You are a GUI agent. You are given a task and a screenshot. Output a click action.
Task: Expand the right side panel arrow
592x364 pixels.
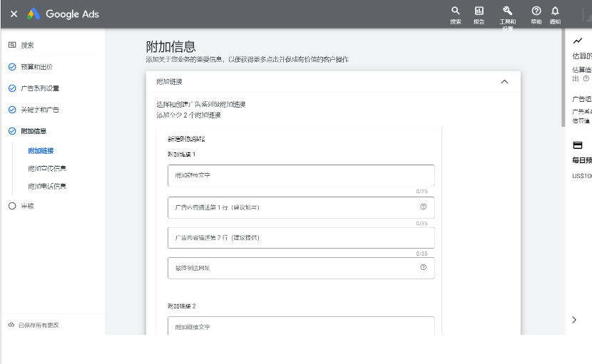574,320
